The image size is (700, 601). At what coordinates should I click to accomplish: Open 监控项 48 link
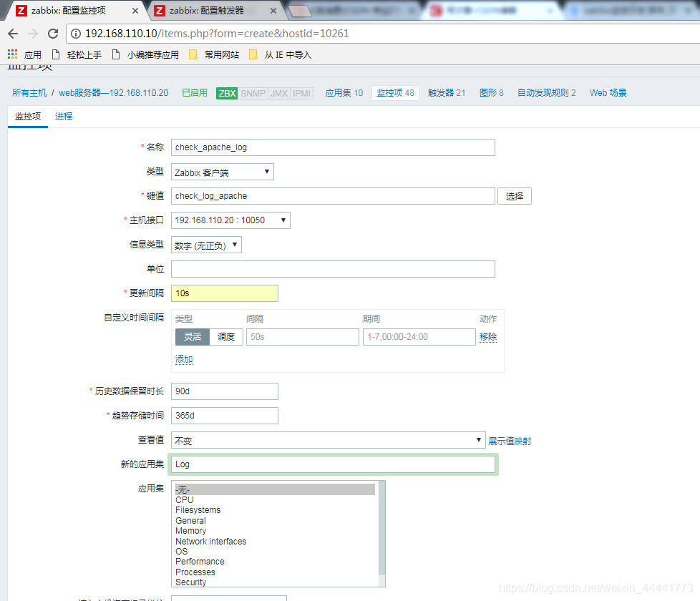395,93
